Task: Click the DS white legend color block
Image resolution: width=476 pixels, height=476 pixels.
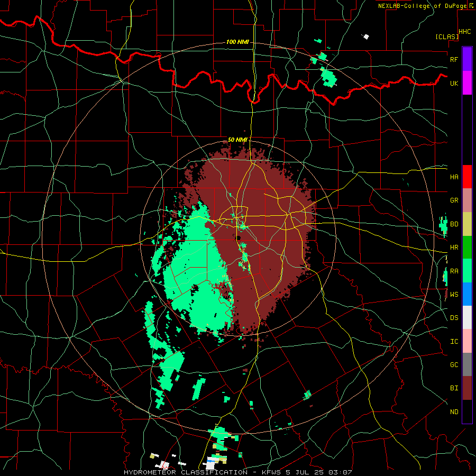Action: coord(467,317)
